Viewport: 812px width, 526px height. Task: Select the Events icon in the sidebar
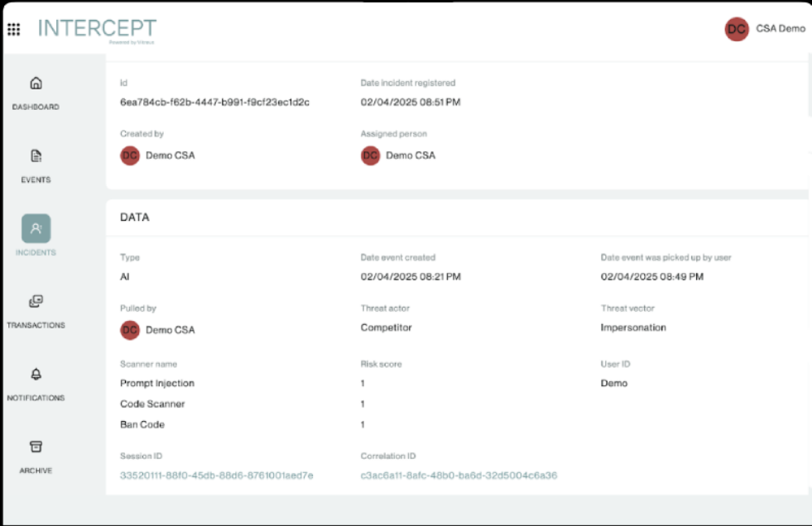35,155
